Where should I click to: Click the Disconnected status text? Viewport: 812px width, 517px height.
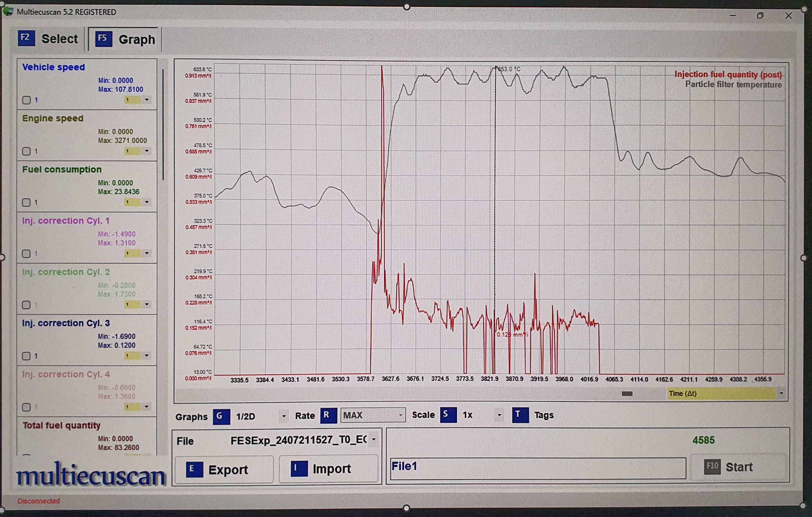coord(38,501)
